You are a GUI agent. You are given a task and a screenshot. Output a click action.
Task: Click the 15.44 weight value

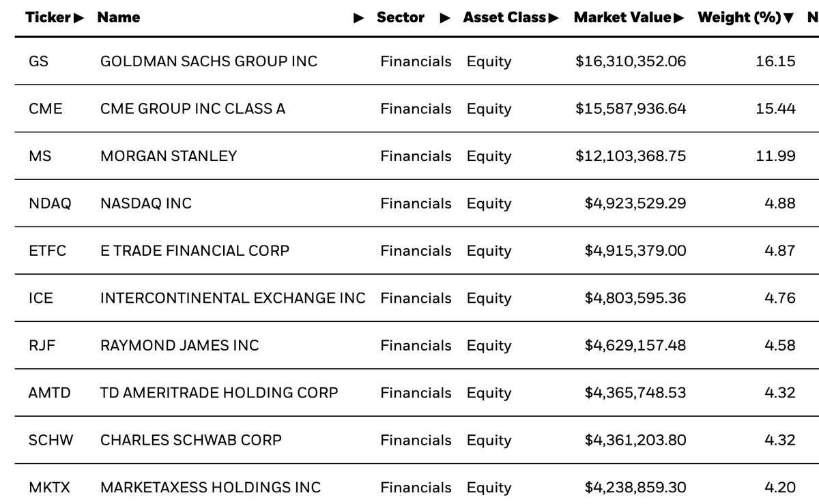point(775,108)
